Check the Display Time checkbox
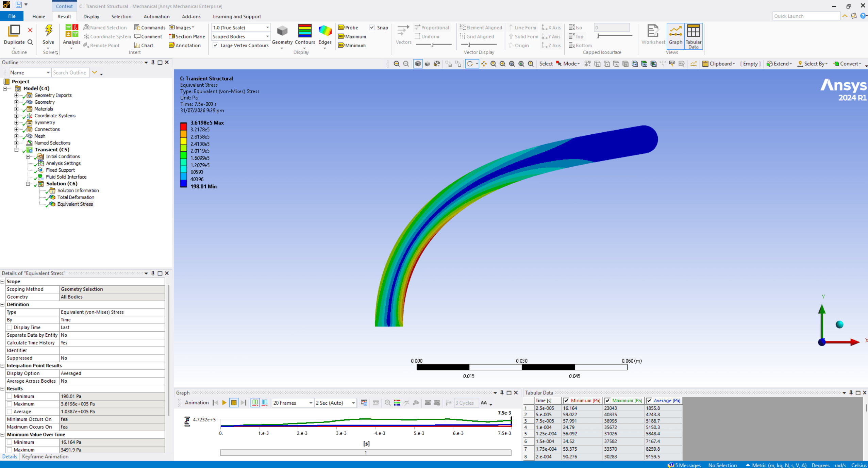 (10, 327)
